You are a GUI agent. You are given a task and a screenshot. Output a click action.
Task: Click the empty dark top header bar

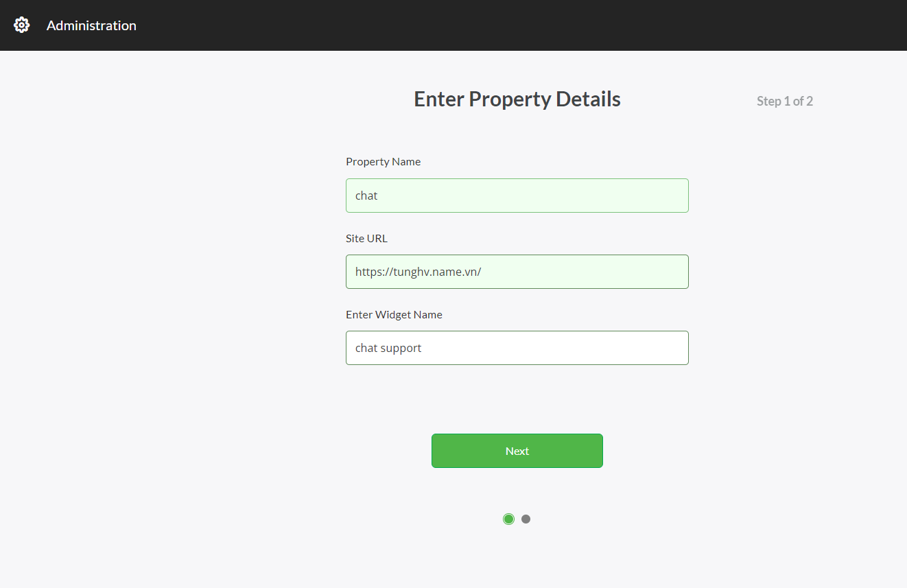point(521,25)
